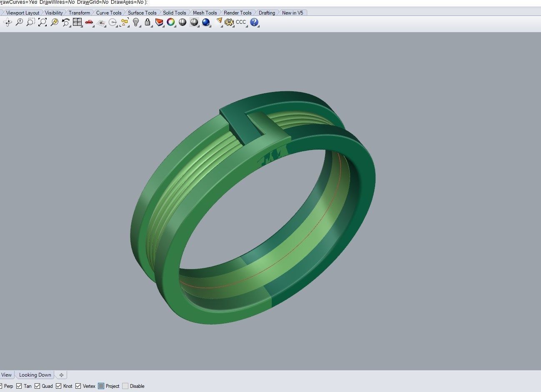541x392 pixels.
Task: Toggle the Perp object snap checkbox
Action: tap(1, 386)
